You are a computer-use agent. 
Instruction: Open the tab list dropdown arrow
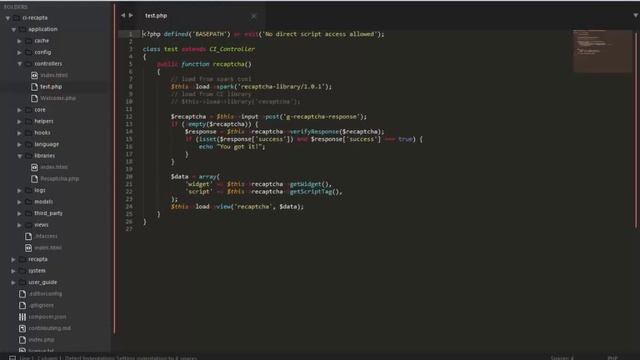[636, 16]
